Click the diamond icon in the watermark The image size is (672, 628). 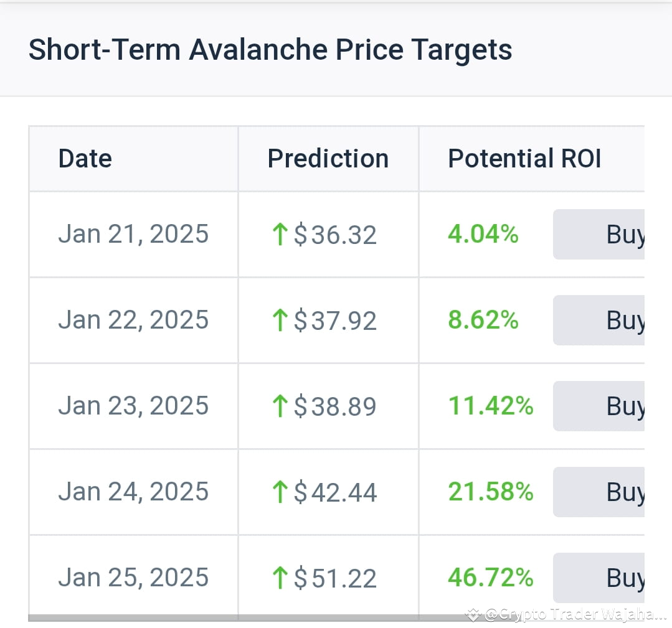tap(472, 614)
